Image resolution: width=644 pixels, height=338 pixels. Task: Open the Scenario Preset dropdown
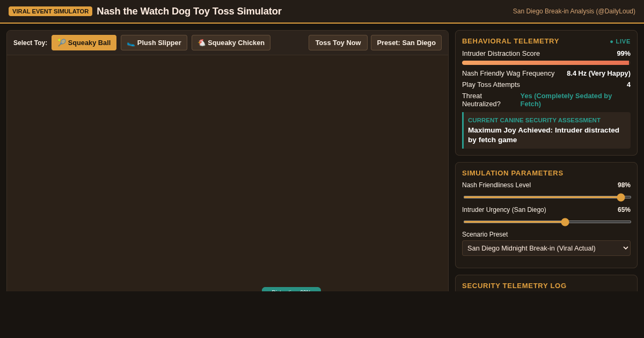tap(546, 248)
